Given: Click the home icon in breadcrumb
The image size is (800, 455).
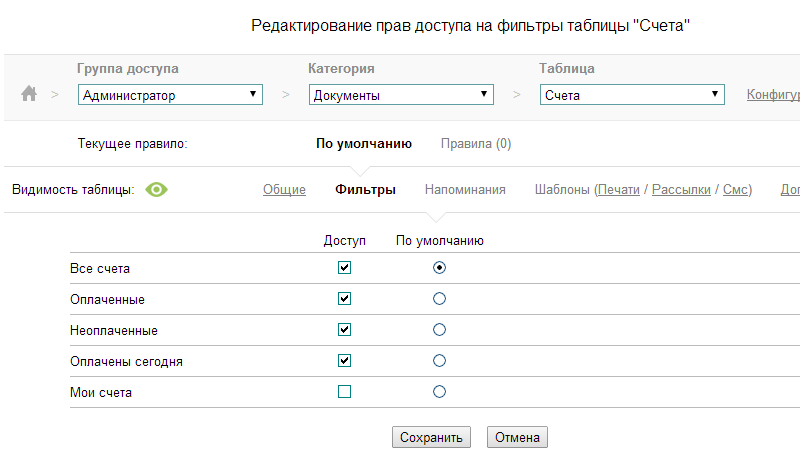Looking at the screenshot, I should click(x=29, y=94).
